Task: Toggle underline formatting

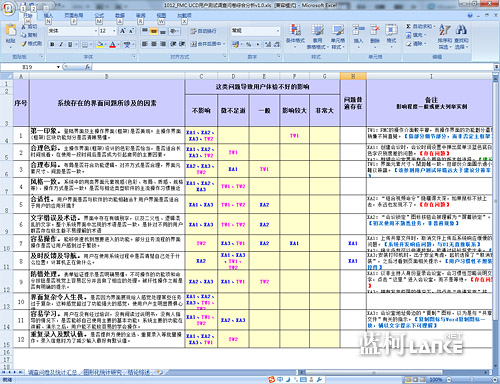Action: pyautogui.click(x=70, y=44)
